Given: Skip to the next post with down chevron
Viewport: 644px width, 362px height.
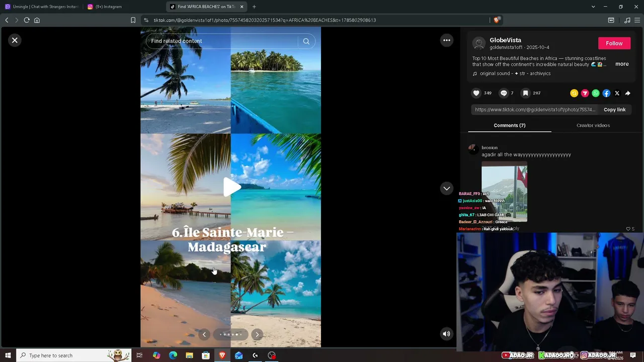Looking at the screenshot, I should (x=446, y=188).
